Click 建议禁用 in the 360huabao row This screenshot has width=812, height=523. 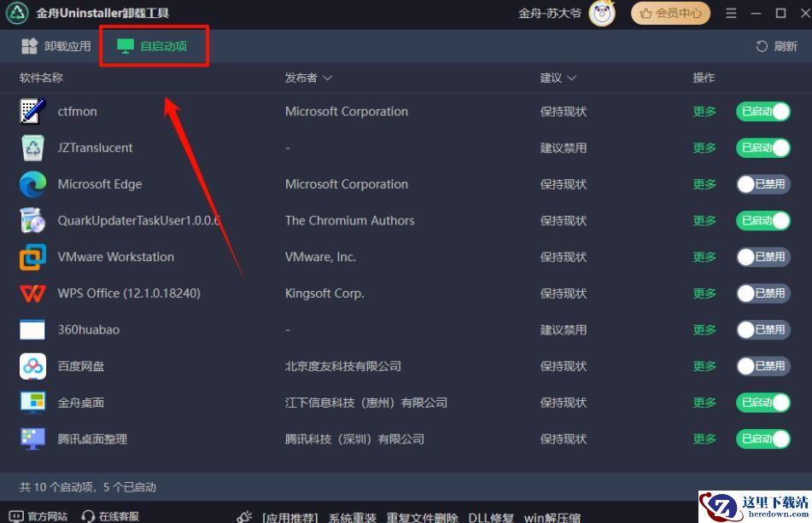pyautogui.click(x=564, y=329)
